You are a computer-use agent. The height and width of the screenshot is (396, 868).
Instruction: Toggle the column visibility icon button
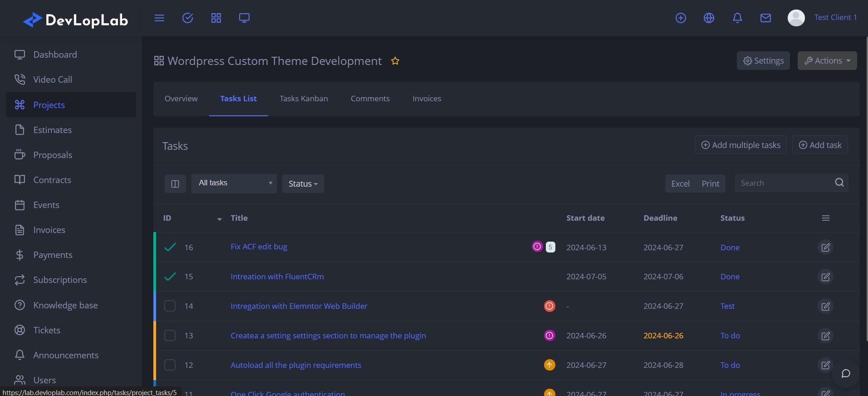[x=175, y=184]
